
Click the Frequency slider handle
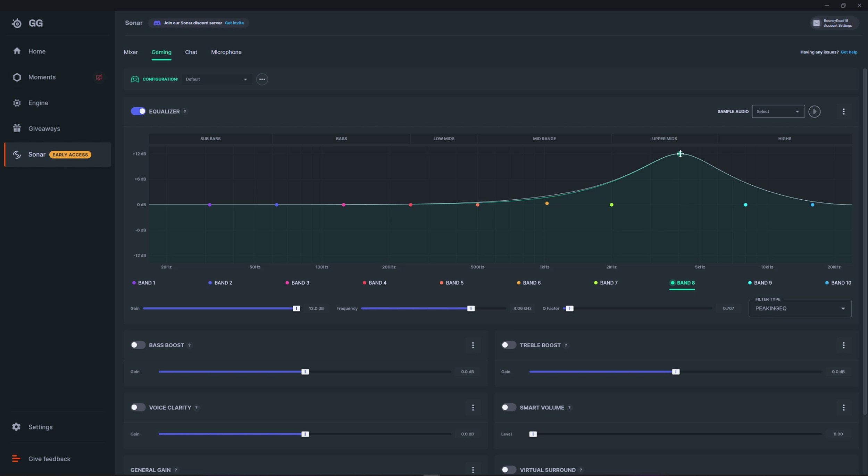click(x=470, y=308)
